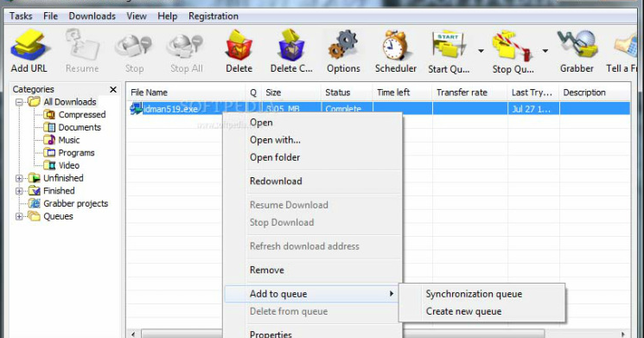Click the Stop Queue toolbar icon
Viewport: 644px width, 338px height.
click(513, 45)
